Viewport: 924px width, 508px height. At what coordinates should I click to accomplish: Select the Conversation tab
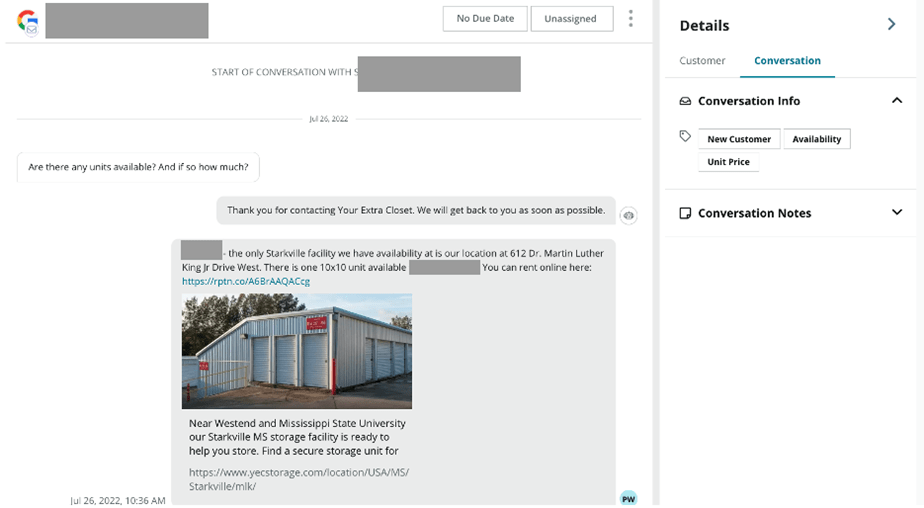tap(787, 61)
